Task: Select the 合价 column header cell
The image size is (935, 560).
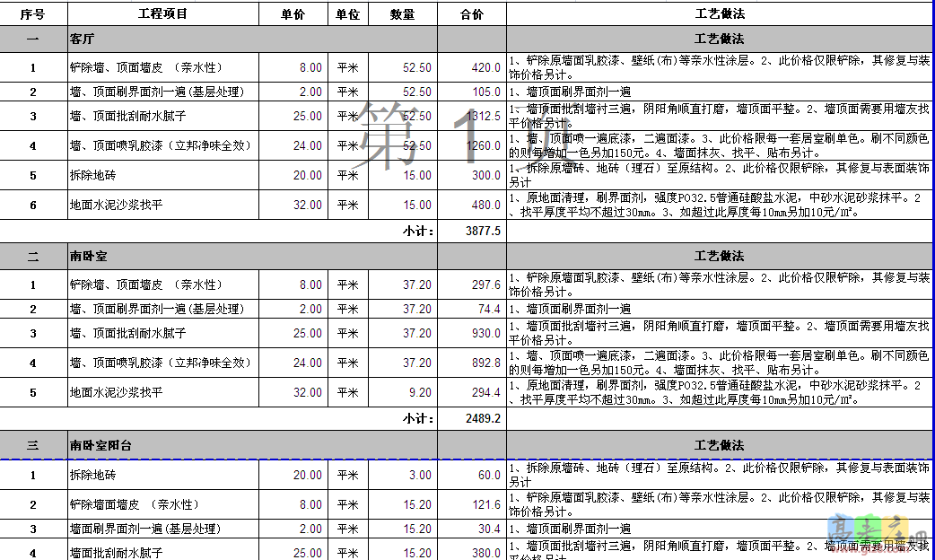Action: click(471, 14)
